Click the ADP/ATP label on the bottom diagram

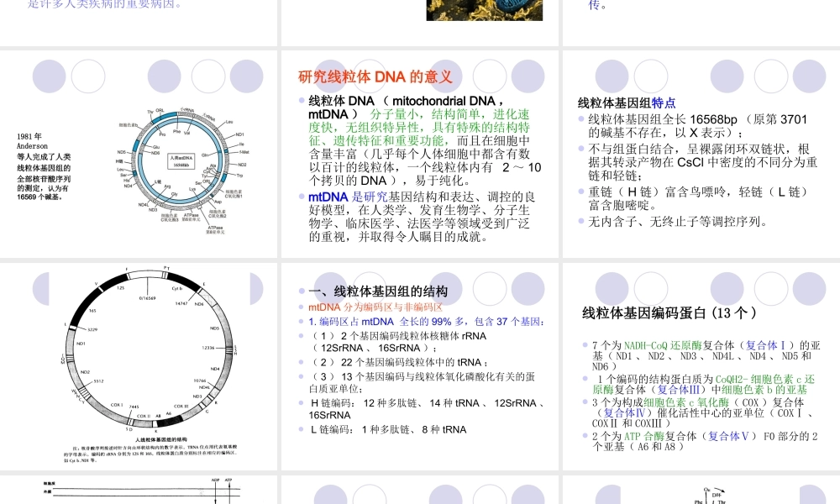tap(220, 480)
